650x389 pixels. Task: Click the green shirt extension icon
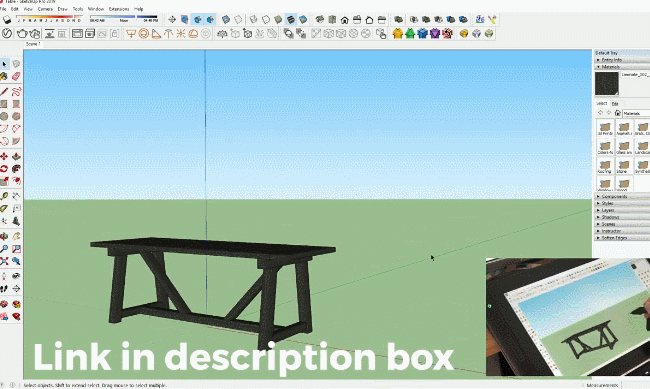[410, 34]
